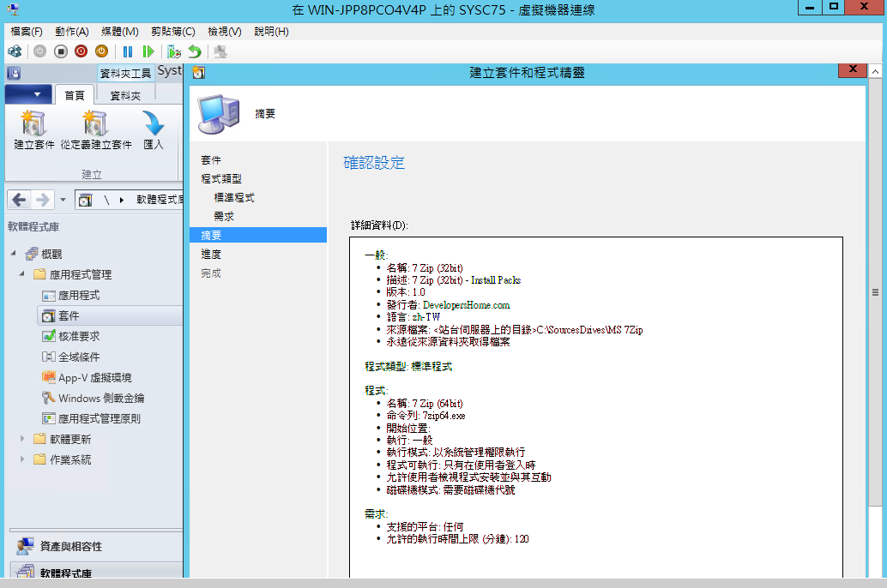The height and width of the screenshot is (588, 887).
Task: Click the vertical scrollbar up arrow
Action: click(x=875, y=72)
